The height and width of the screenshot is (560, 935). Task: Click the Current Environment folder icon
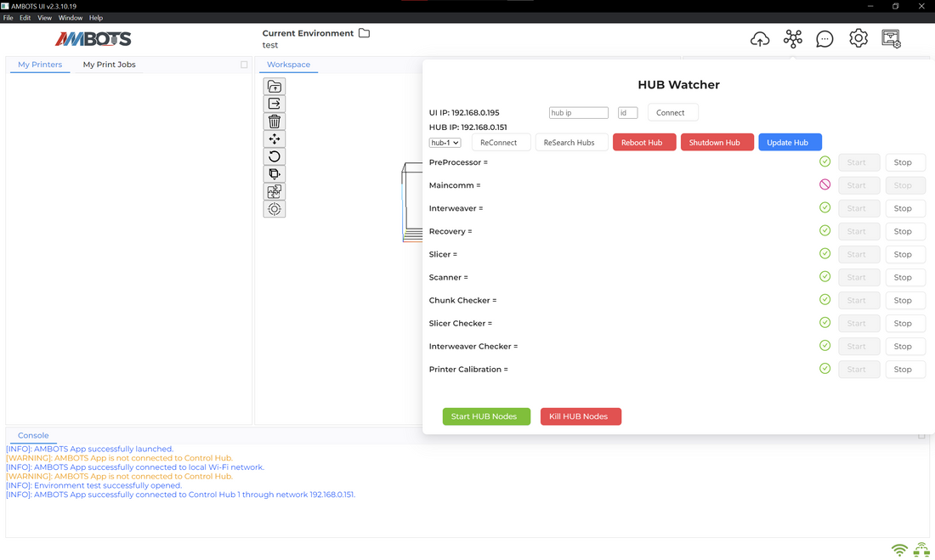(365, 33)
